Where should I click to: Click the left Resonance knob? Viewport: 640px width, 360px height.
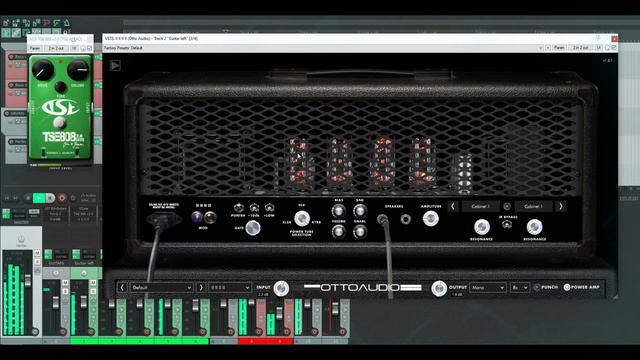[482, 227]
